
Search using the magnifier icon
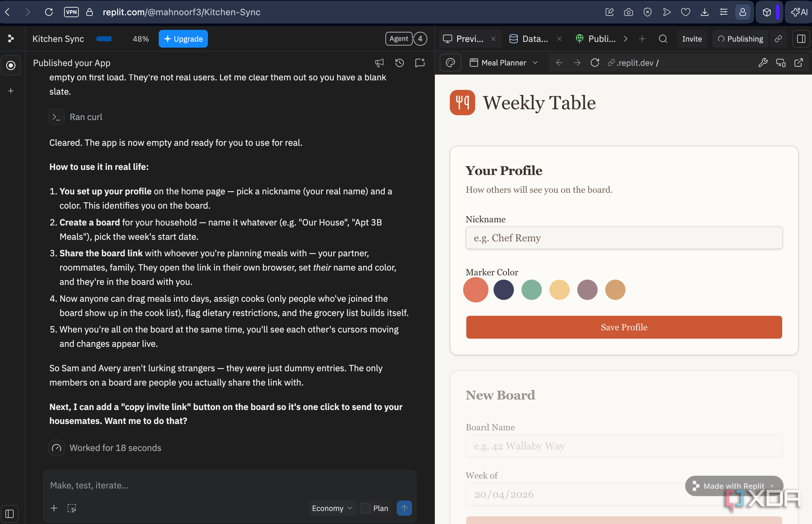[663, 39]
